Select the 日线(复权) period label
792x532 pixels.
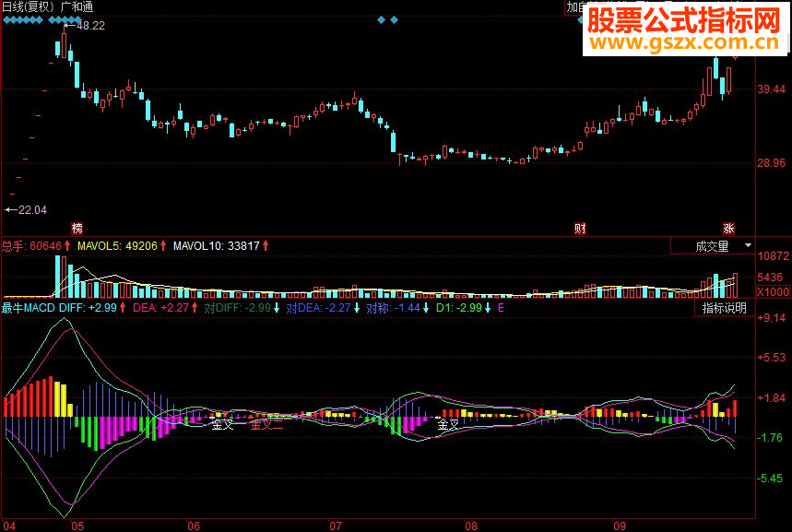tap(29, 6)
